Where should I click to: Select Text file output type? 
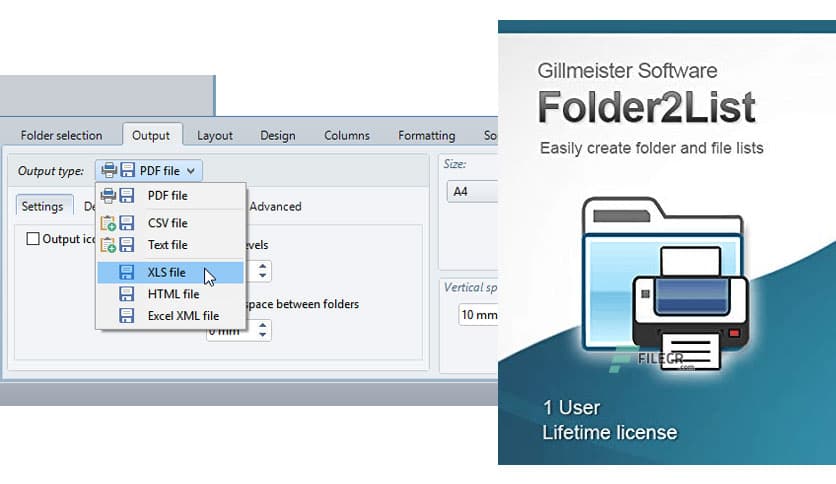171,245
